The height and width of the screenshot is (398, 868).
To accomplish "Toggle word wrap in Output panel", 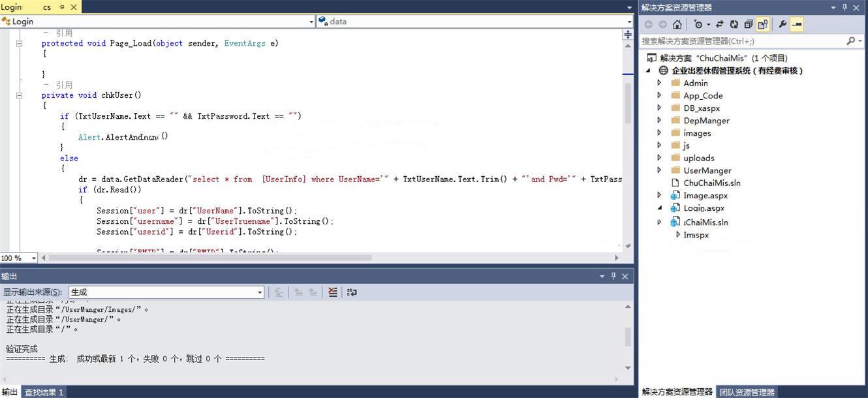I will 352,292.
